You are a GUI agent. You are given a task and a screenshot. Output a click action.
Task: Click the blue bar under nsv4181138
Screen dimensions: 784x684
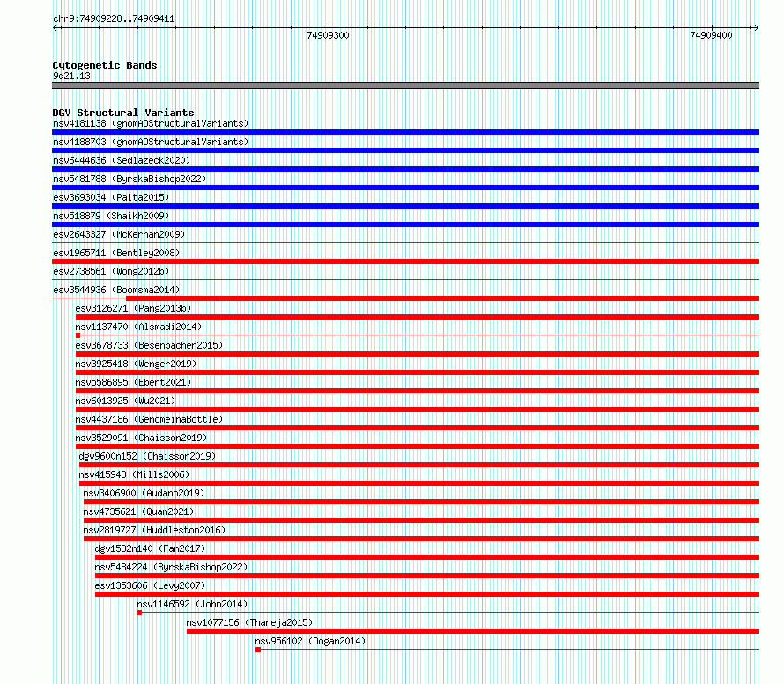point(405,132)
